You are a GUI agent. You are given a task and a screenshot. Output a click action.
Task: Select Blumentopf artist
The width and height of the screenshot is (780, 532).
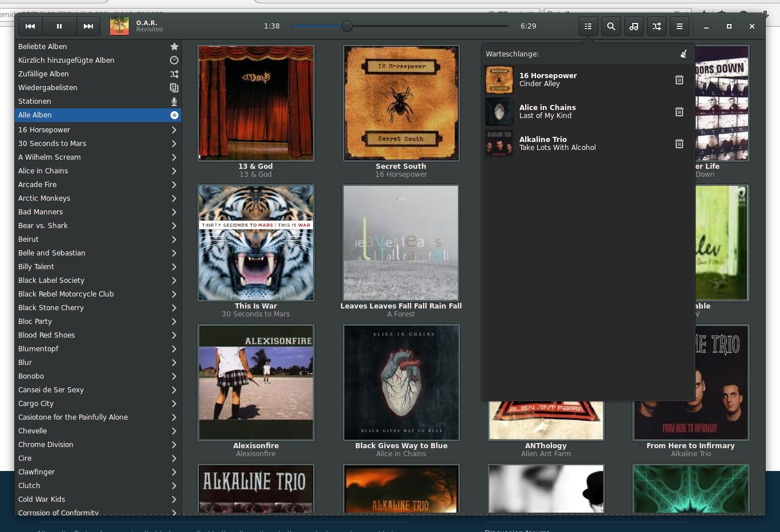98,349
